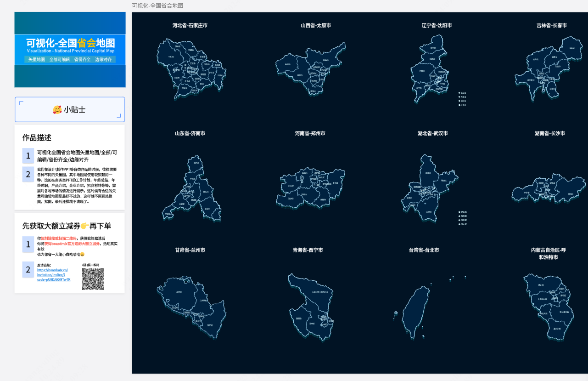The width and height of the screenshot is (588, 381).
Task: Click the legend list beside the 武汉市 map
Action: (462, 218)
